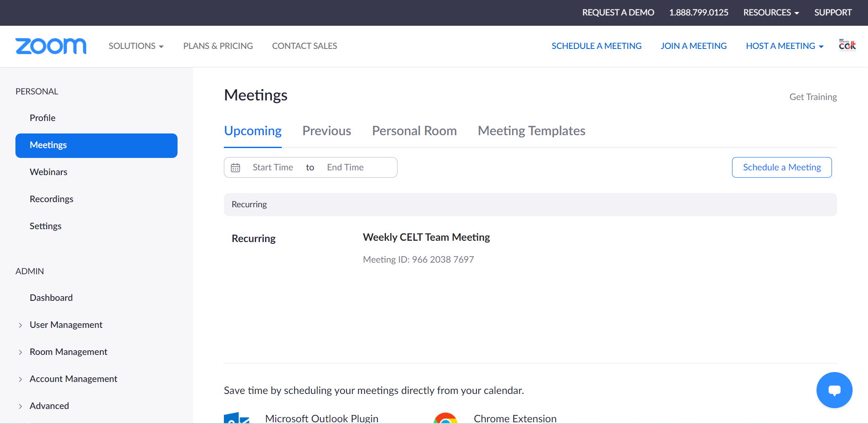
Task: Open the Resources dropdown
Action: point(771,12)
